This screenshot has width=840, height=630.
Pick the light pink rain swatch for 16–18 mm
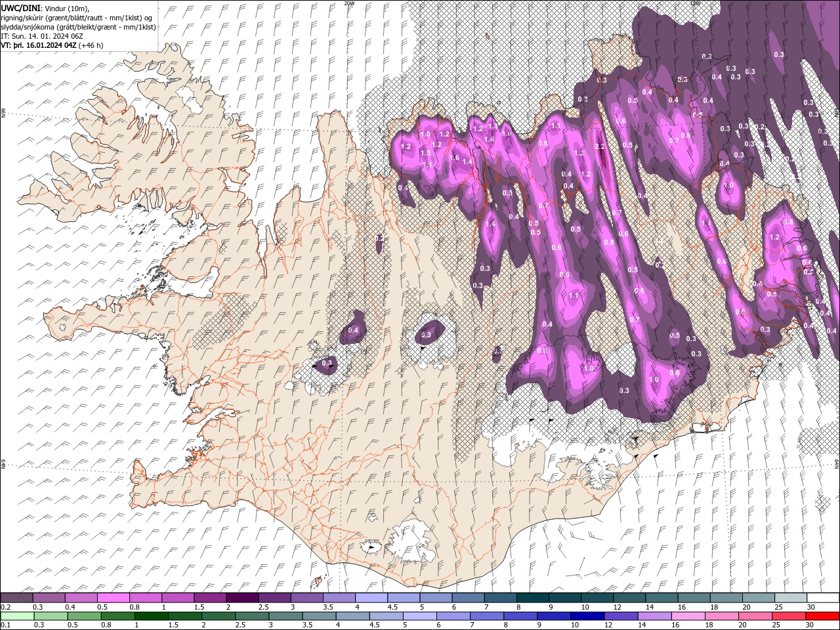[x=689, y=616]
